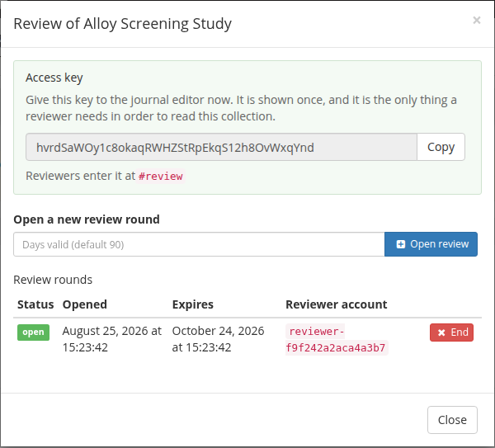Dismiss the dialog with the X icon
495x448 pixels.
pos(476,20)
